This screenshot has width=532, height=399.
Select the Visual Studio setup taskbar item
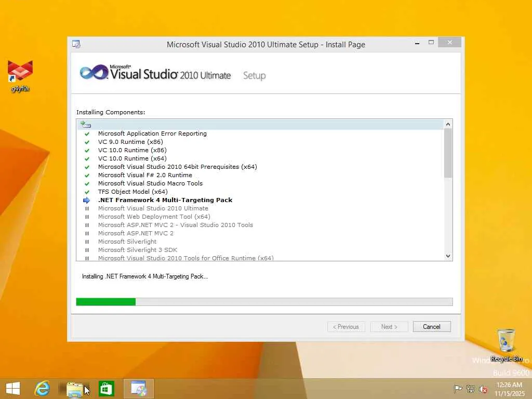pyautogui.click(x=138, y=389)
